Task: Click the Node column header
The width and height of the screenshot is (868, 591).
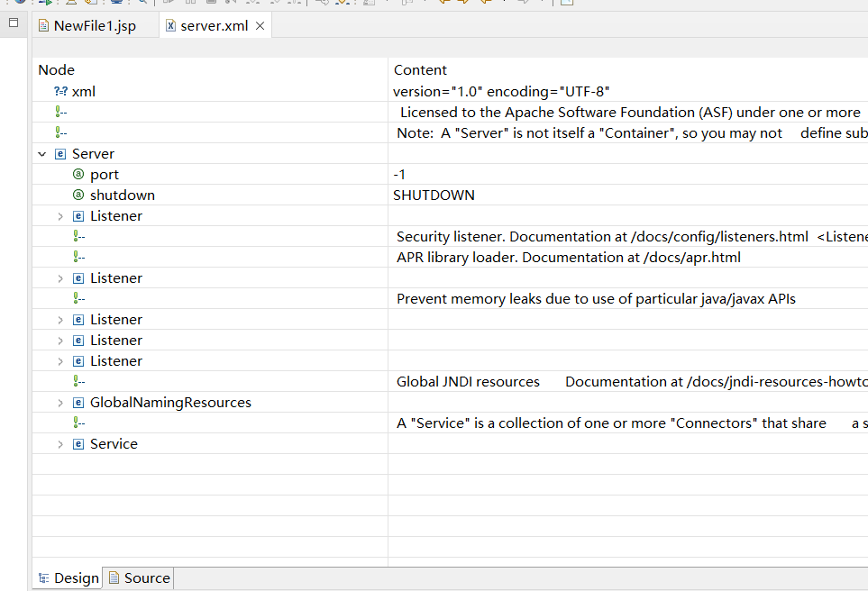Action: 210,69
